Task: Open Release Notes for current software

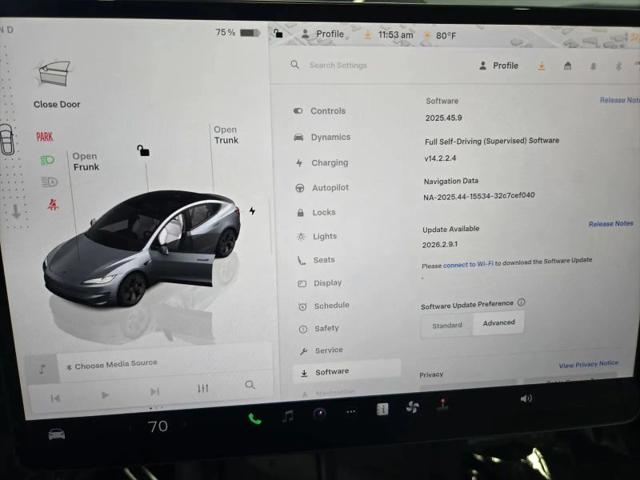Action: click(620, 100)
